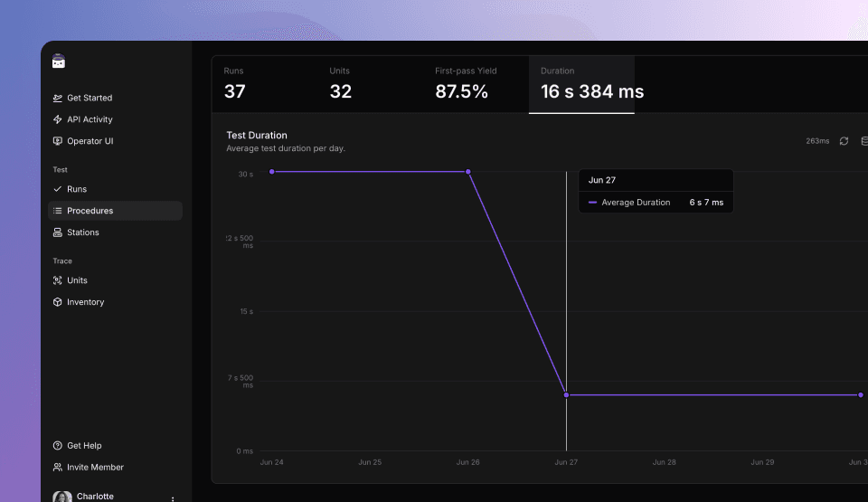The width and height of the screenshot is (868, 502).
Task: Switch to the Duration metric tab
Action: pos(581,84)
